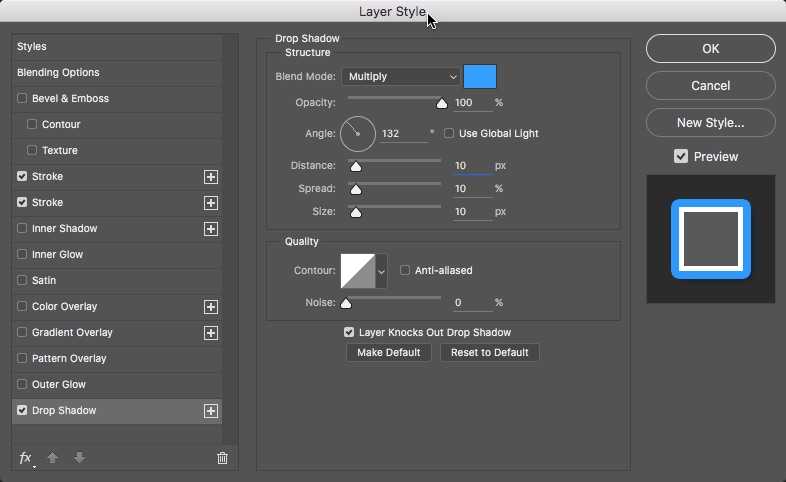Select Bevel & Emboss settings row
Screen dimensions: 786x482
117,99
